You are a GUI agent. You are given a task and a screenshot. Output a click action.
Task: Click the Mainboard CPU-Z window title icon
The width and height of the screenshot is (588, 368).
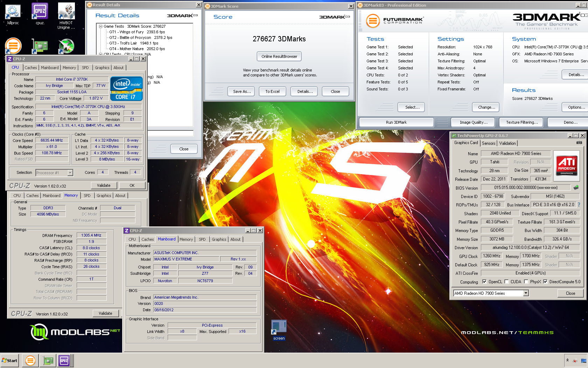point(127,231)
